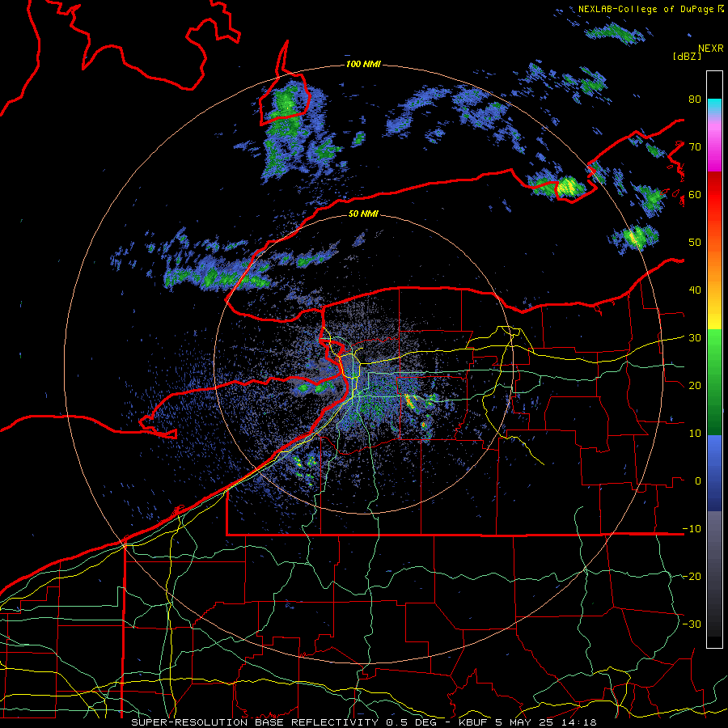Click the "NEXR" label above the color scale
728x728 pixels.
pos(710,49)
